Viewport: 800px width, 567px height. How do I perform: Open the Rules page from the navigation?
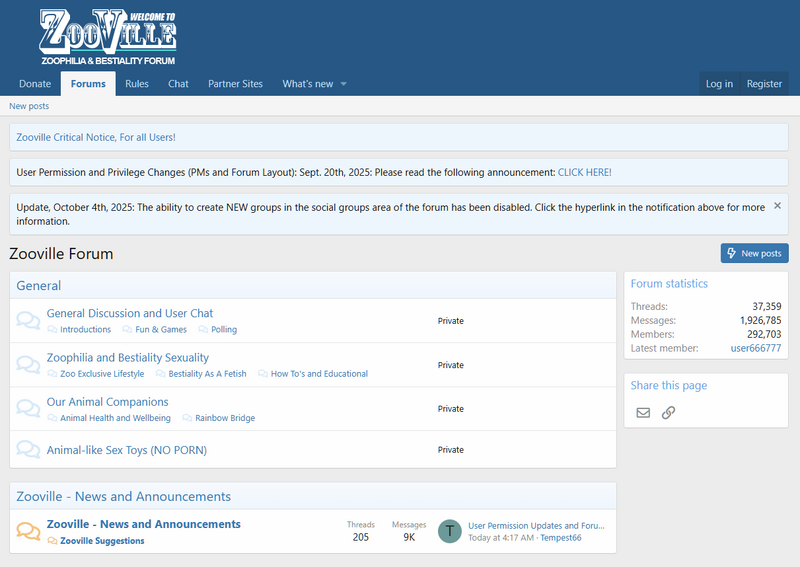coord(137,84)
